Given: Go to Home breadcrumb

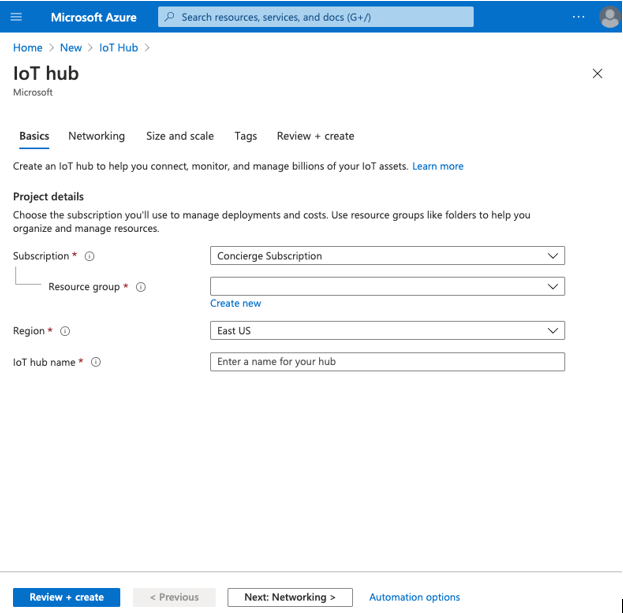Looking at the screenshot, I should tap(28, 48).
